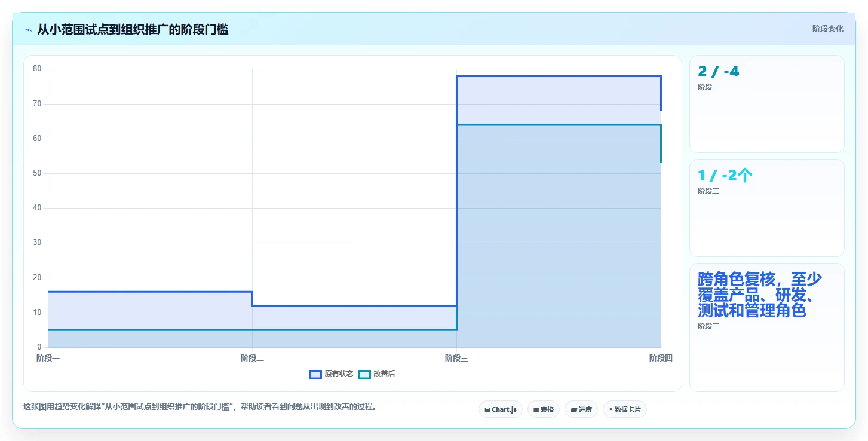Open the 阶段一 card showing 2 / -4
The width and height of the screenshot is (868, 441).
(x=767, y=104)
